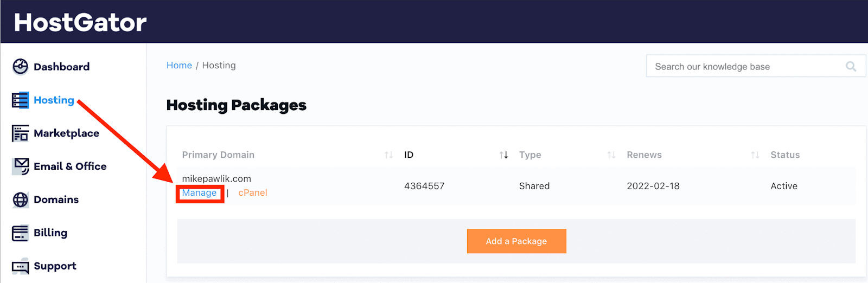
Task: Open the Email & Office envelope icon
Action: tap(20, 166)
